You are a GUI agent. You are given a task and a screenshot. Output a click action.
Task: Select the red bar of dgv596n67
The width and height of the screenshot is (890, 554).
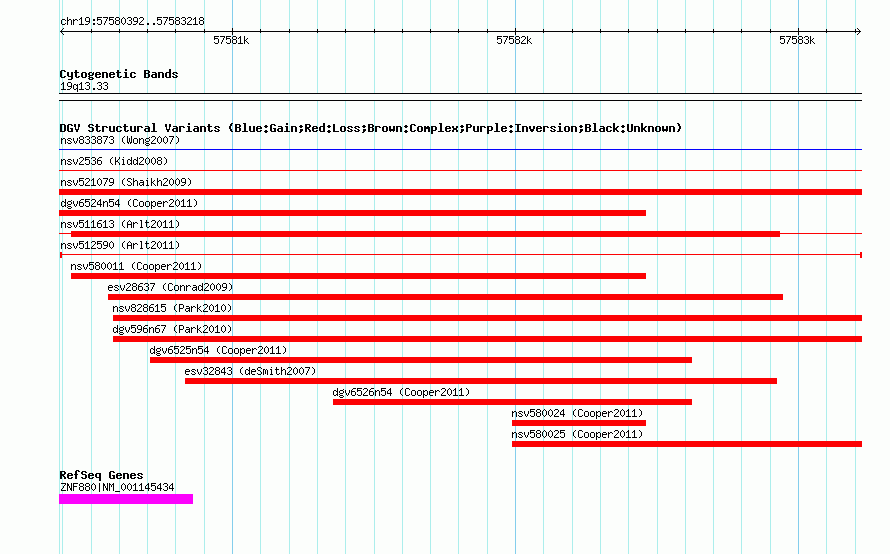pyautogui.click(x=487, y=339)
